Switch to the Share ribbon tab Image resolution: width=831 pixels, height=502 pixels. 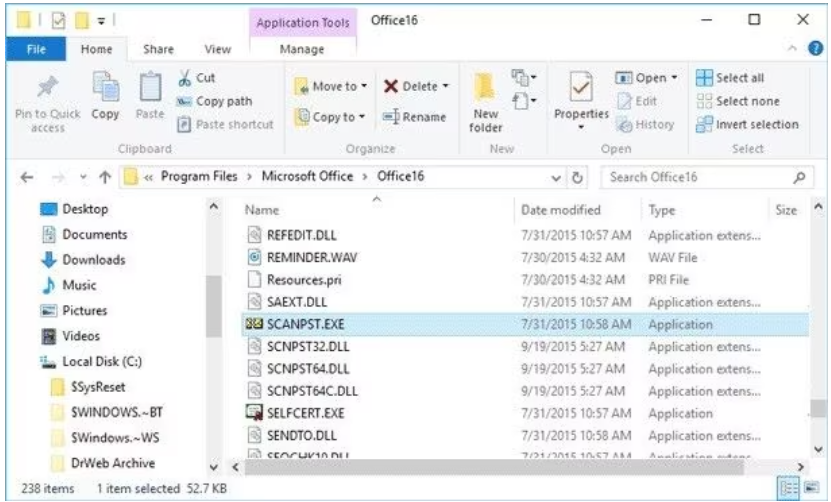point(158,49)
